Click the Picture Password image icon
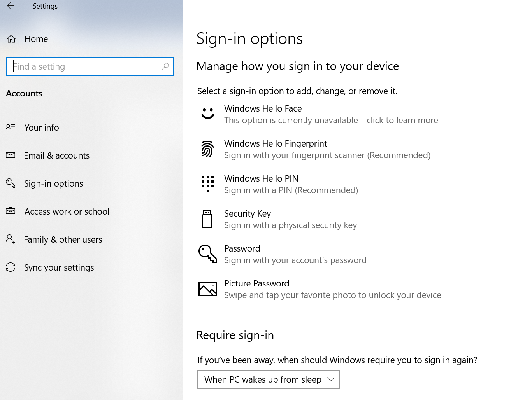This screenshot has height=400, width=532. [x=207, y=288]
